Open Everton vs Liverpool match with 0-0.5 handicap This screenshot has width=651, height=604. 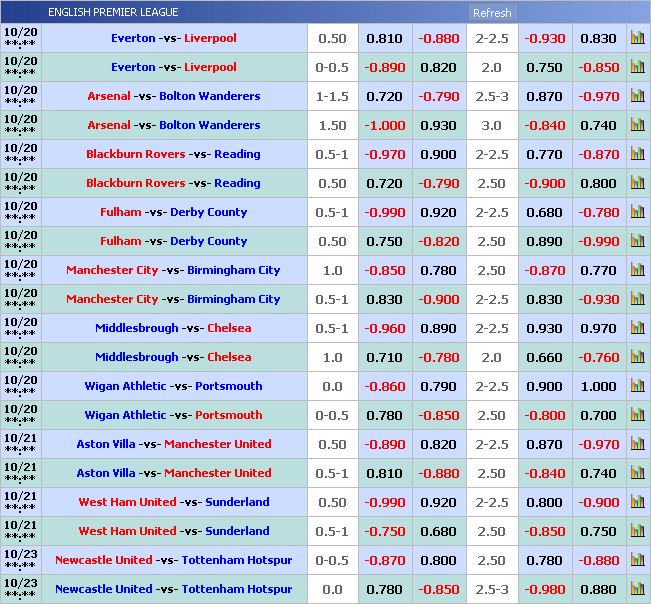point(174,67)
